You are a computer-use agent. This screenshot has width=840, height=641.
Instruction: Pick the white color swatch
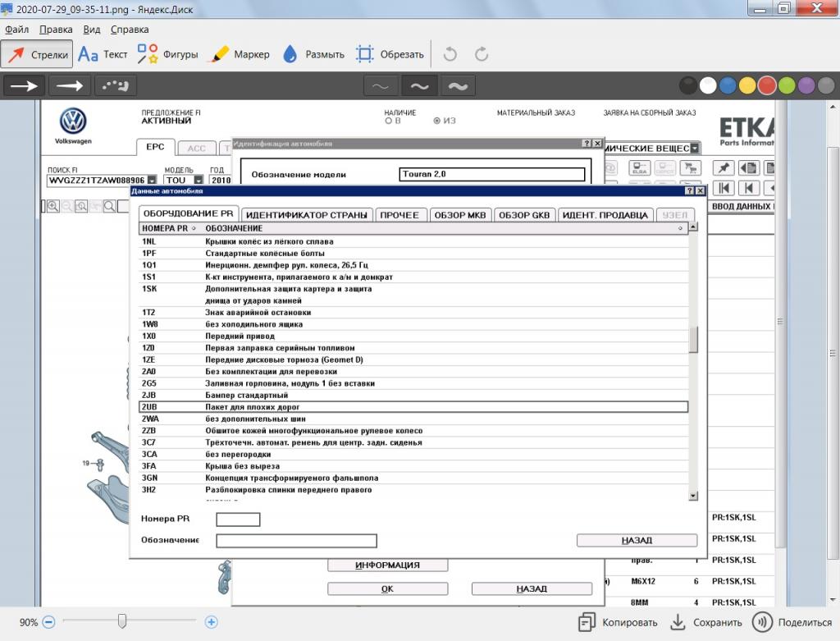tap(708, 85)
